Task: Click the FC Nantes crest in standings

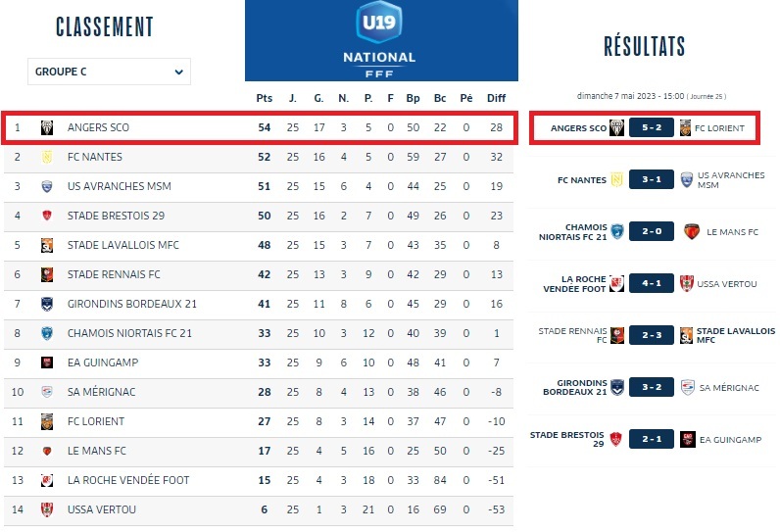Action: click(47, 157)
